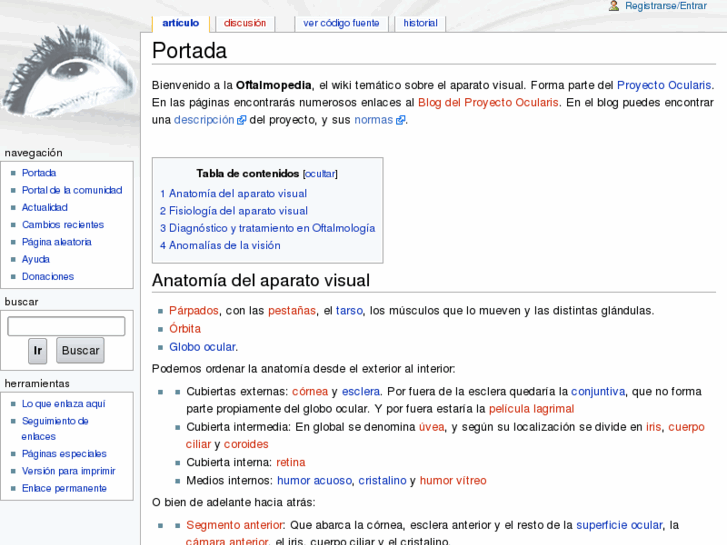Open the córnea link
Viewport: 727px width, 545px height.
[310, 392]
